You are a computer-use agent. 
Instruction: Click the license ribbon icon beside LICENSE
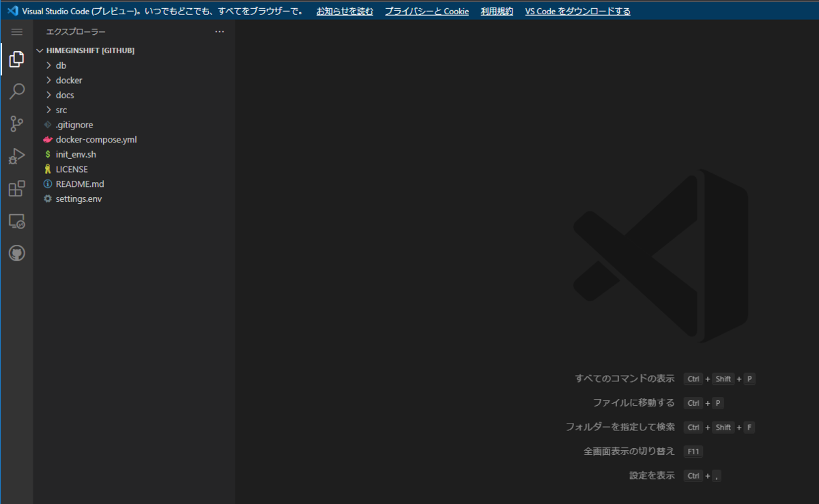coord(48,169)
